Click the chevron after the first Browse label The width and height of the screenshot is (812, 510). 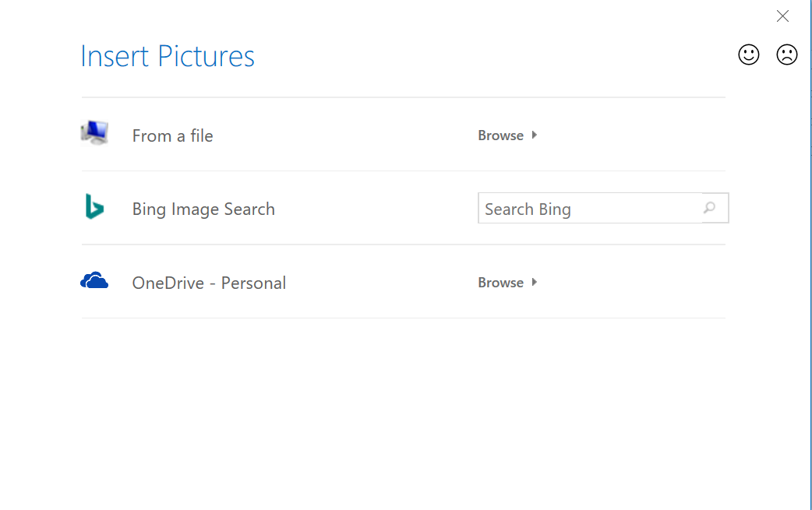coord(534,135)
